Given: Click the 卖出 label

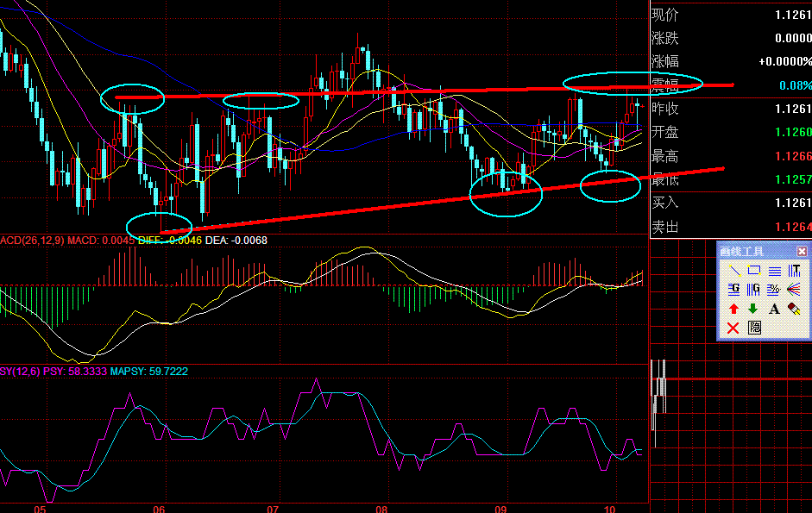Looking at the screenshot, I should click(665, 226).
